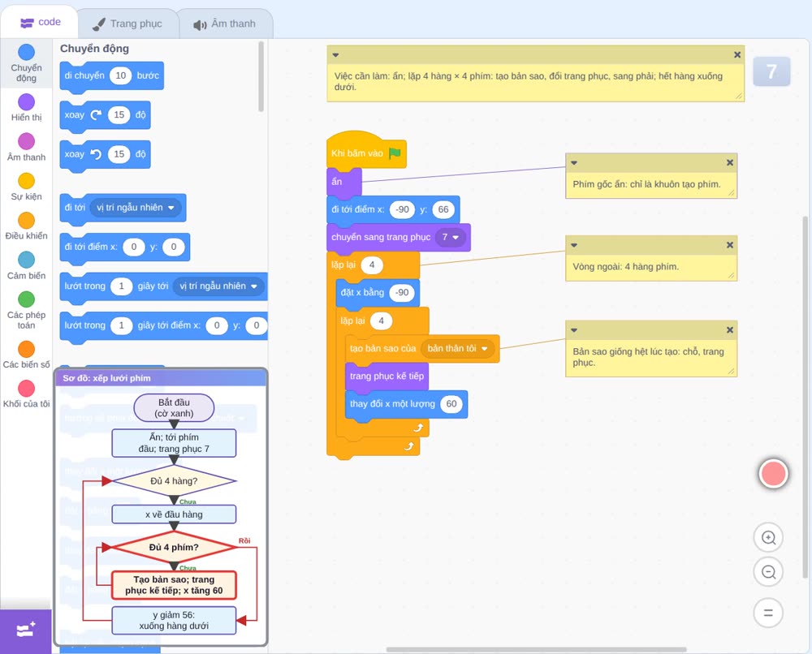This screenshot has width=812, height=654.
Task: Switch to the Trang phục tab
Action: tap(127, 24)
